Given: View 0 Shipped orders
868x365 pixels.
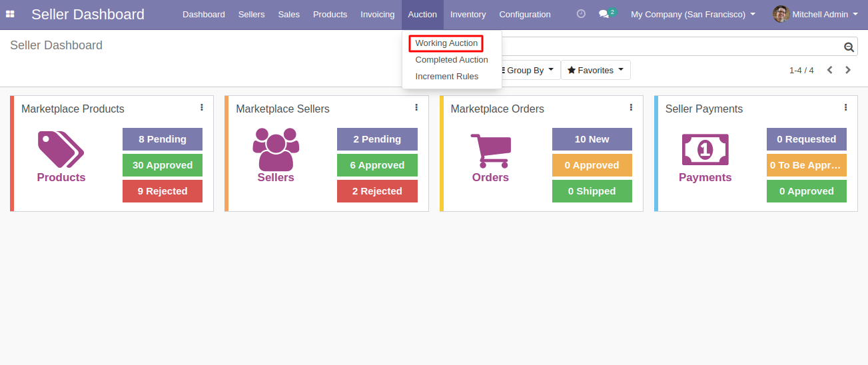Looking at the screenshot, I should (x=592, y=191).
